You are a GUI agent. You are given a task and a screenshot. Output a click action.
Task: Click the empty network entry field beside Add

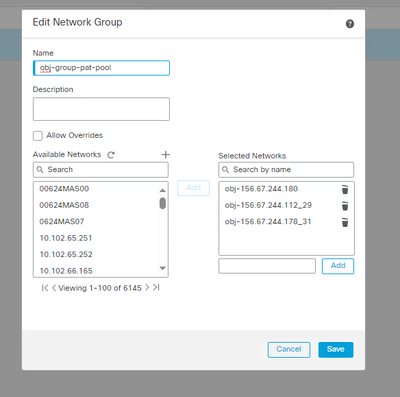click(267, 266)
